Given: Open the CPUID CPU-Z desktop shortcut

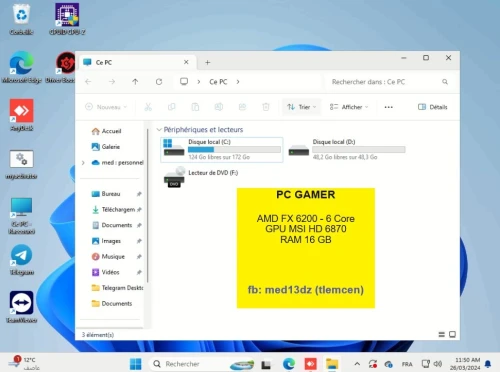Looking at the screenshot, I should click(67, 19).
